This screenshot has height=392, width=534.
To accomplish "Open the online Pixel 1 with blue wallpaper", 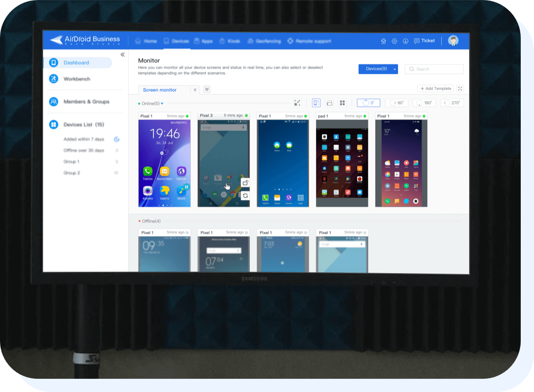I will tap(283, 163).
